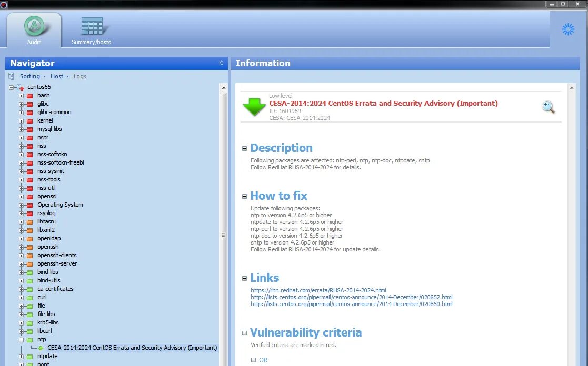This screenshot has width=588, height=366.
Task: Click the red folder icon next to rsyslog
Action: point(29,213)
